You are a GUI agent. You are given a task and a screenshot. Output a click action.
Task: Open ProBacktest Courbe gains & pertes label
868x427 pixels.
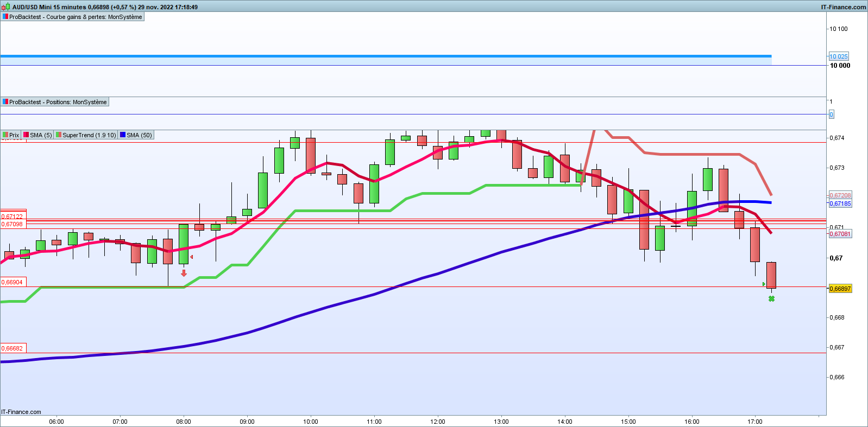coord(76,17)
